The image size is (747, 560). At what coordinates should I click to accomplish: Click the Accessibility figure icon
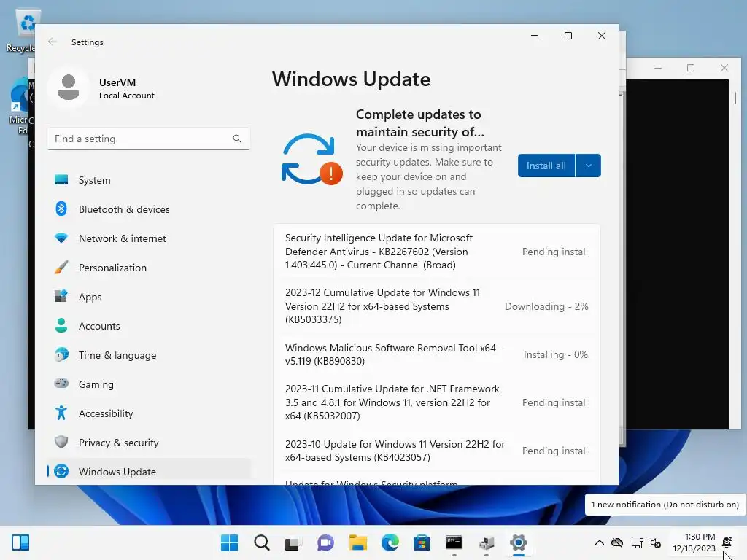61,413
